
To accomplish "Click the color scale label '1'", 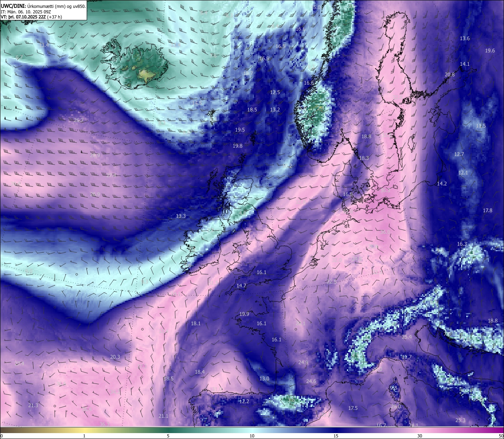I will pyautogui.click(x=84, y=436).
